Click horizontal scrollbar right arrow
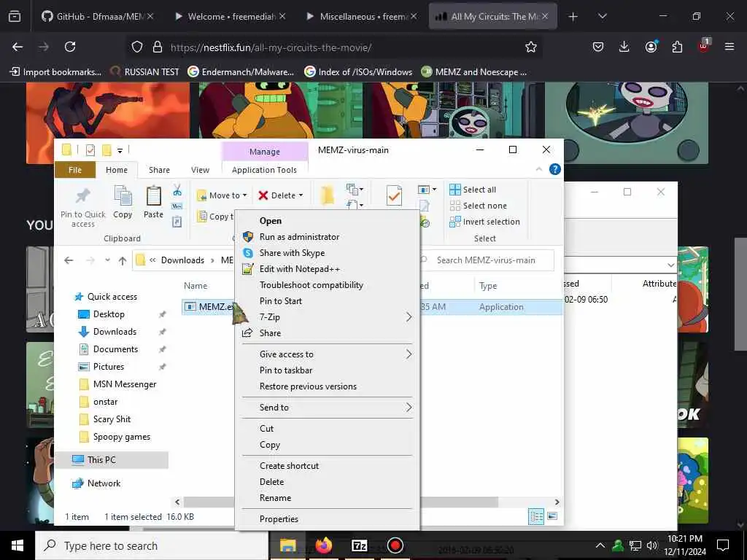747x560 pixels. tap(557, 502)
